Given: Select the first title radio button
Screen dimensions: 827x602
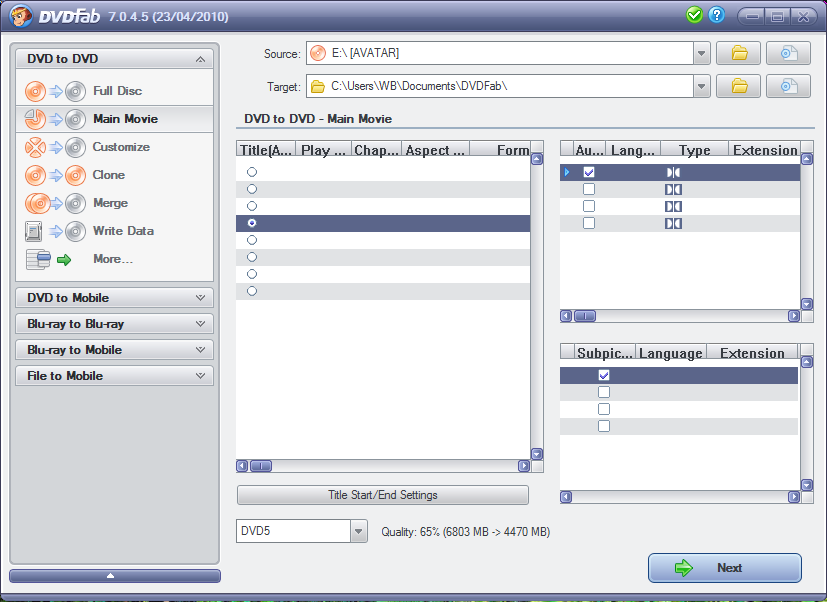Looking at the screenshot, I should [252, 172].
